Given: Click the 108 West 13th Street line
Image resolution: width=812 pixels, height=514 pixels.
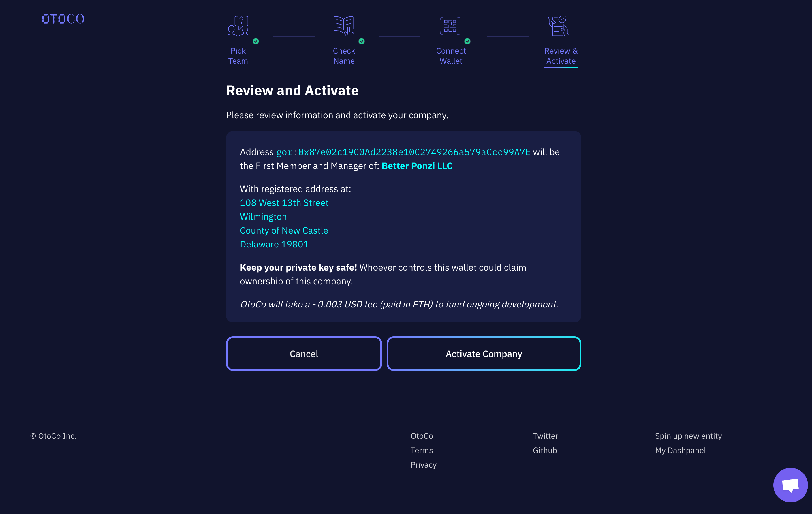Looking at the screenshot, I should pos(284,203).
